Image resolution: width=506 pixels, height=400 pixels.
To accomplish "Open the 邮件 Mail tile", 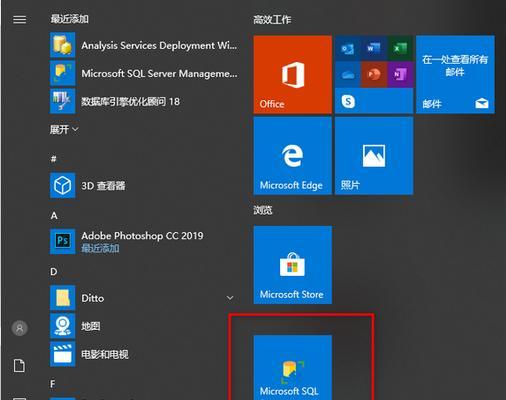I will 455,75.
